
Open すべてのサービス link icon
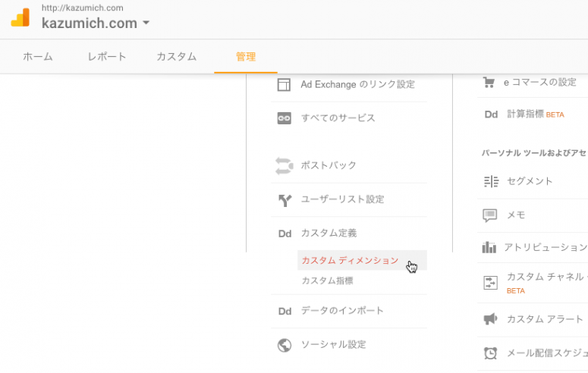pos(285,118)
